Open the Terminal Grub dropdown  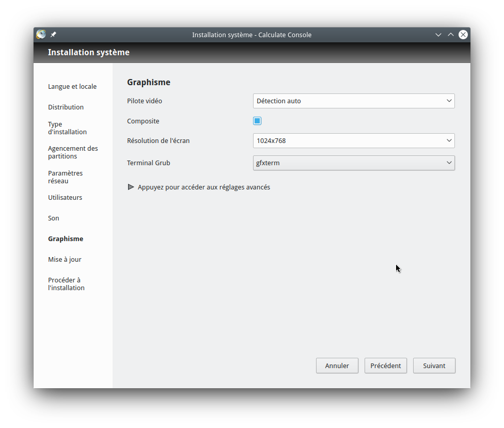coord(354,163)
